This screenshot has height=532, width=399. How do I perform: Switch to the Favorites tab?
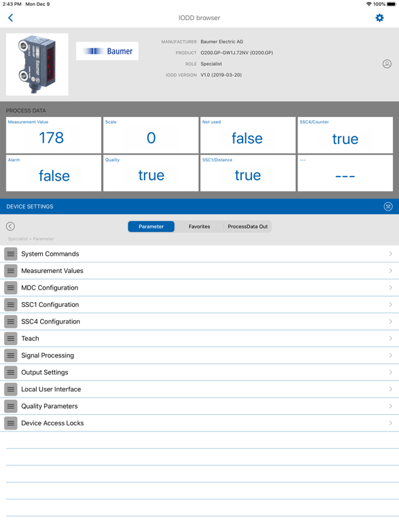(199, 227)
